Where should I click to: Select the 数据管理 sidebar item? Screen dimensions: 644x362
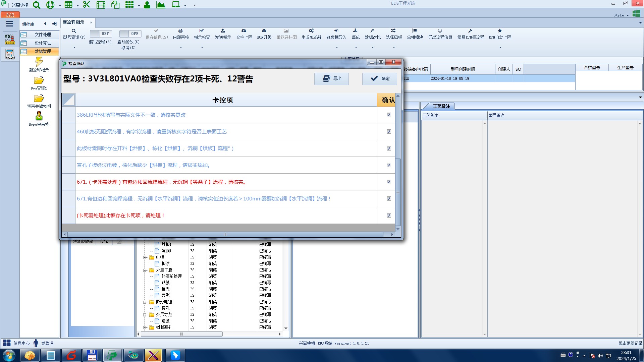(x=39, y=51)
